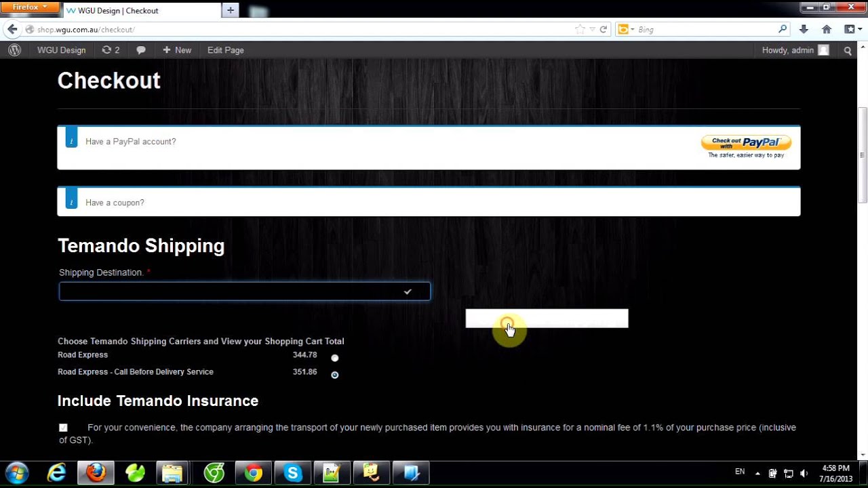The image size is (868, 488).
Task: Reload the checkout page
Action: coord(603,30)
